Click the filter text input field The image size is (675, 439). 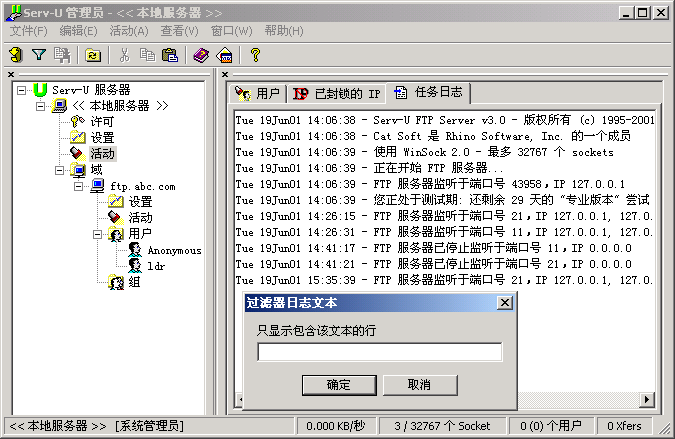(380, 352)
